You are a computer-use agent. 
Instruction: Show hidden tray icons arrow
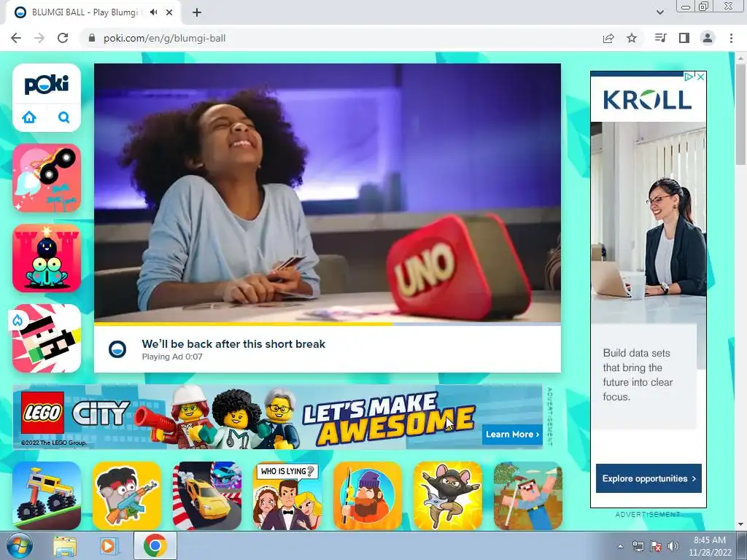[x=620, y=546]
